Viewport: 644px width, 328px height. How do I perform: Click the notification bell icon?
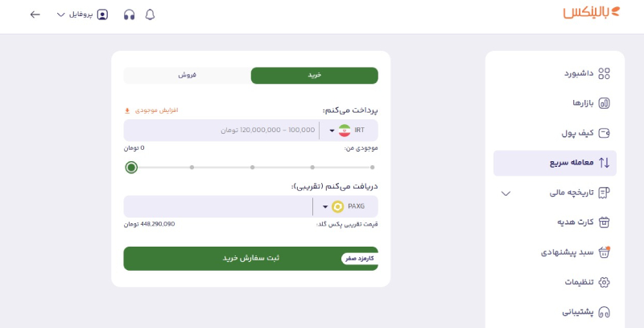pyautogui.click(x=150, y=15)
